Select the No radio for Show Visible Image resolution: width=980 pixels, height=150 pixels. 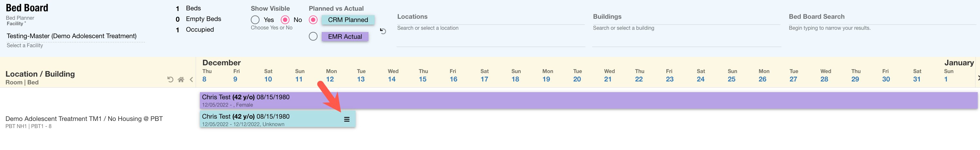[285, 20]
